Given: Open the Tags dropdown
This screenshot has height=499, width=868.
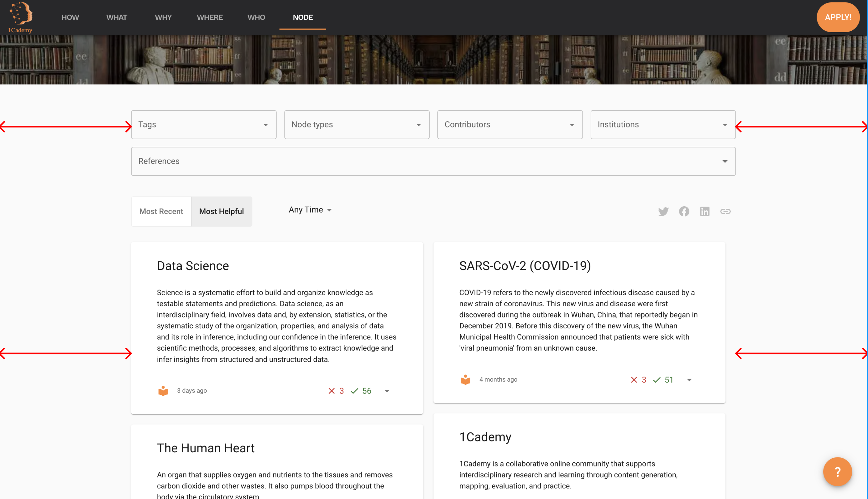Looking at the screenshot, I should [204, 125].
